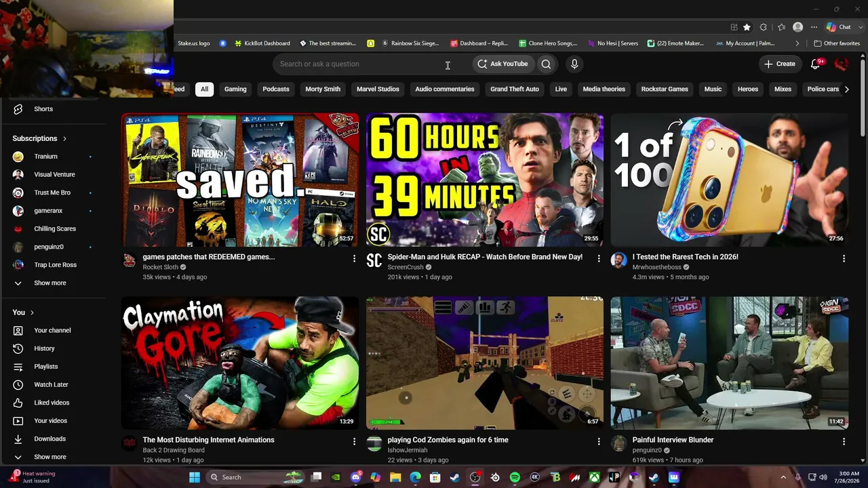Open Microsoft Edge from the taskbar
Screen dimensions: 868x488
pos(415,477)
